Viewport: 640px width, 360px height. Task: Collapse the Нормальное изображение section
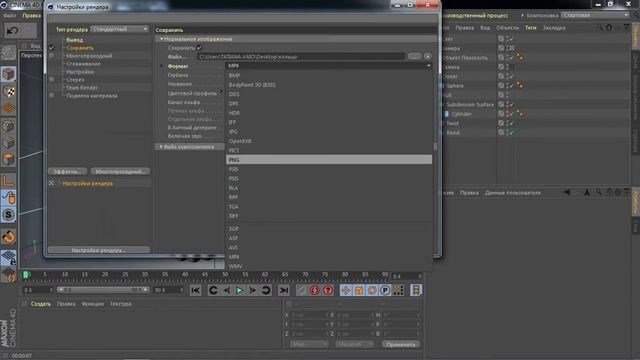[x=161, y=39]
